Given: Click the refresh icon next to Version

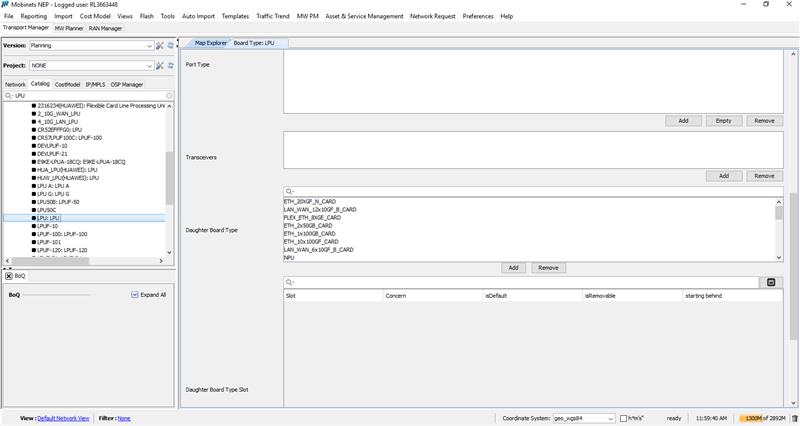Looking at the screenshot, I should [170, 46].
